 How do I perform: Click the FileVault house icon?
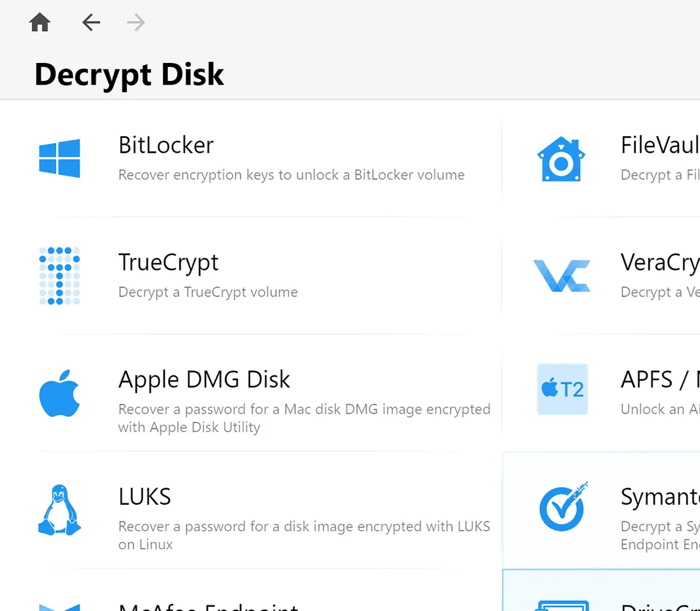(561, 159)
